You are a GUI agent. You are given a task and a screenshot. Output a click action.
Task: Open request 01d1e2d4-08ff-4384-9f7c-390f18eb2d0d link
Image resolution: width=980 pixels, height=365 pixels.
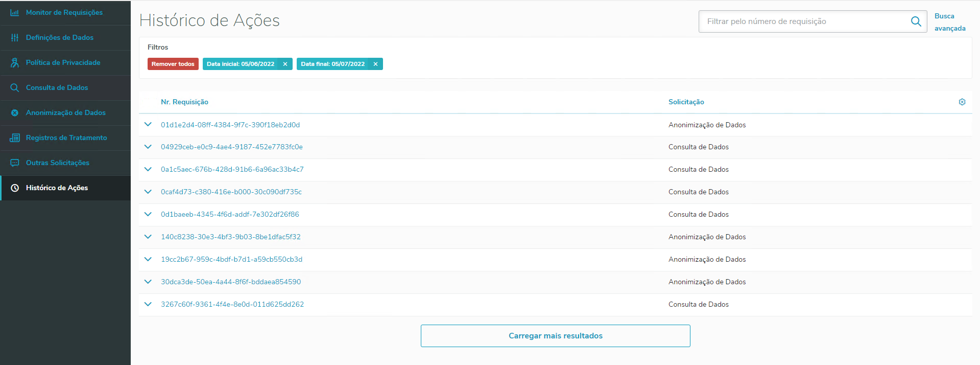click(x=230, y=125)
